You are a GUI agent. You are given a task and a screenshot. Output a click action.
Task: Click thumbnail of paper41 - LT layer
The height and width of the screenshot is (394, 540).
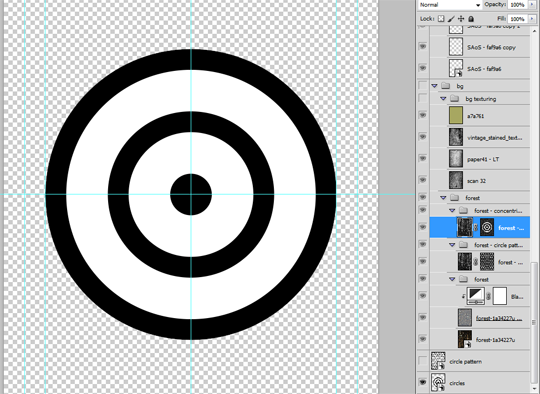(456, 158)
